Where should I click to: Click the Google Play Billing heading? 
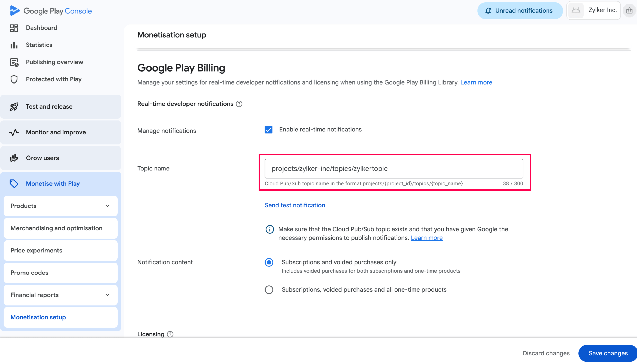click(x=181, y=68)
